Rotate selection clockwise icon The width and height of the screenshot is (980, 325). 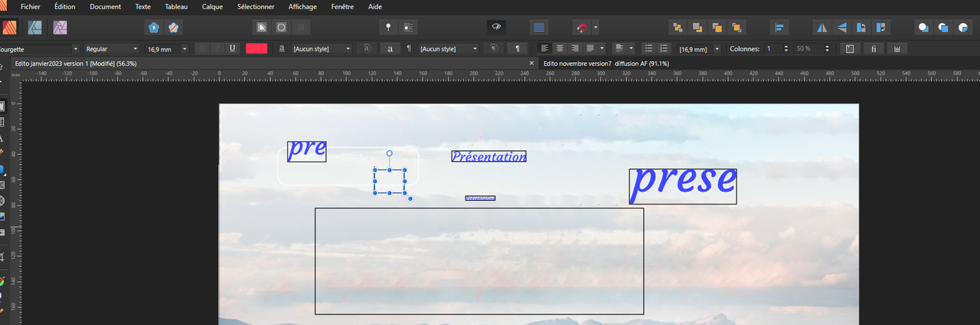point(881,28)
